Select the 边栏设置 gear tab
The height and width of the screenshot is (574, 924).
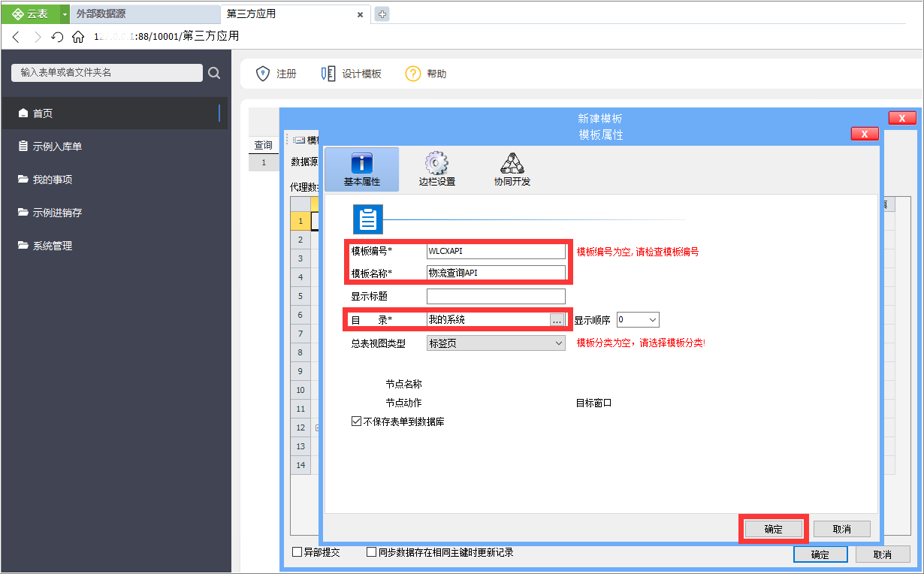(436, 169)
